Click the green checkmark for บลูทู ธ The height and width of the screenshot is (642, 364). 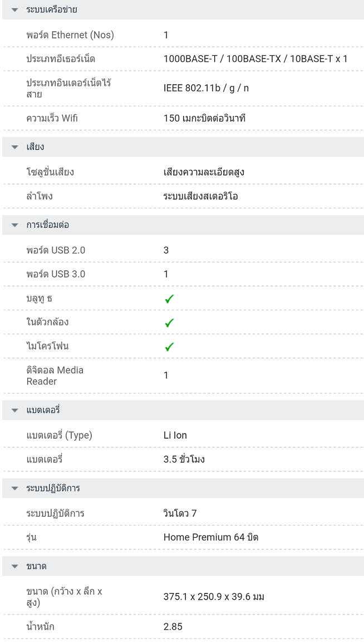coord(169,299)
